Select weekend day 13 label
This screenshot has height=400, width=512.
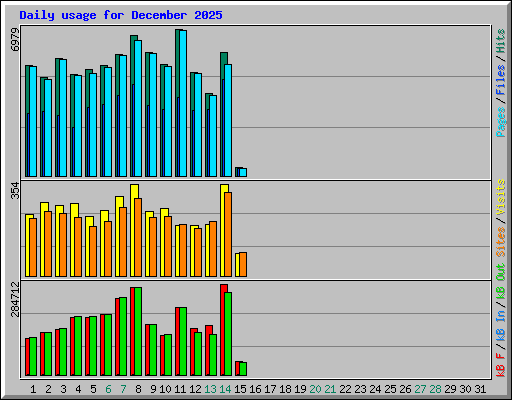[x=210, y=389]
